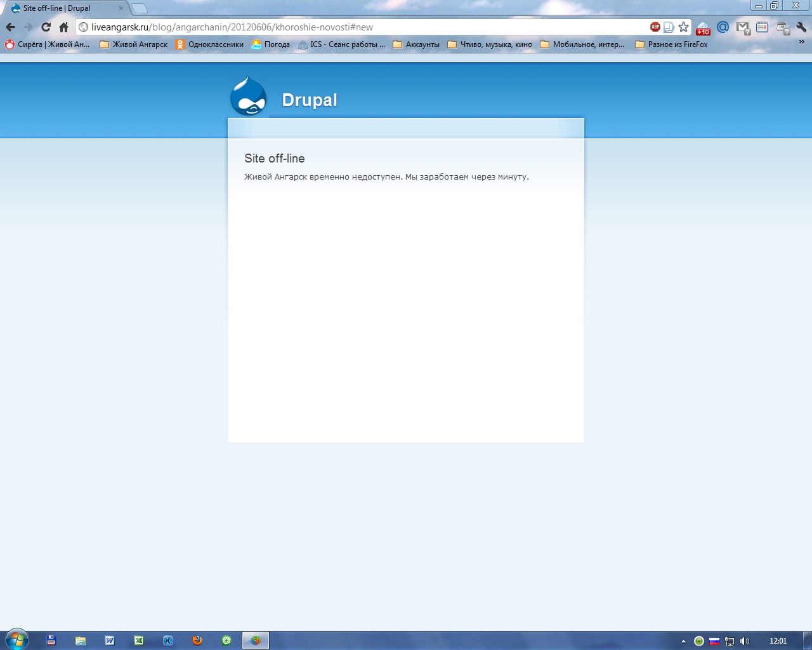Viewport: 812px width, 650px height.
Task: Click the Gmail checker extension icon
Action: click(x=743, y=27)
